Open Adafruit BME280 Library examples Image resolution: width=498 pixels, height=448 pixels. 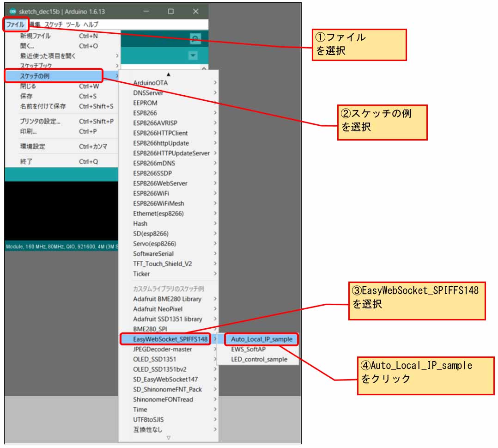169,299
